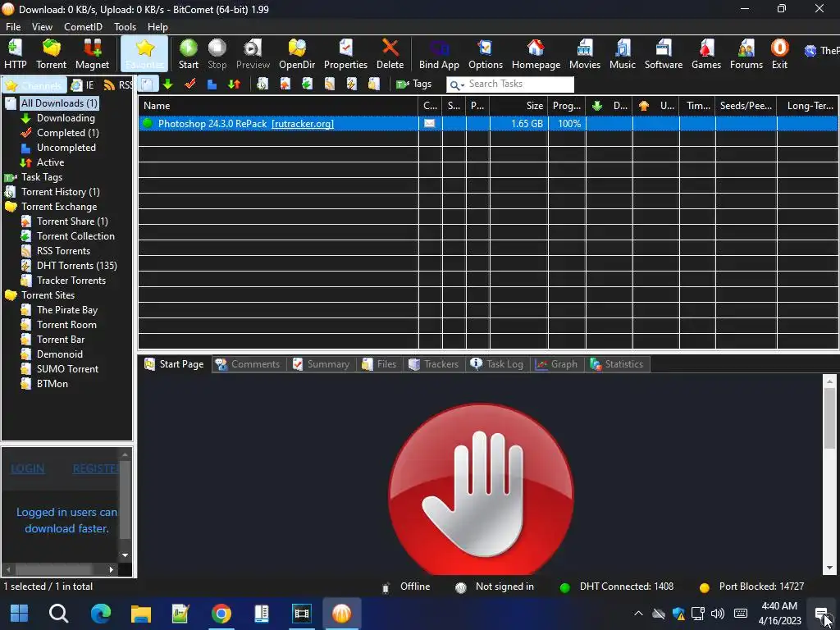Switch to the Statistics tab
Screen dimensions: 840x630
617,364
